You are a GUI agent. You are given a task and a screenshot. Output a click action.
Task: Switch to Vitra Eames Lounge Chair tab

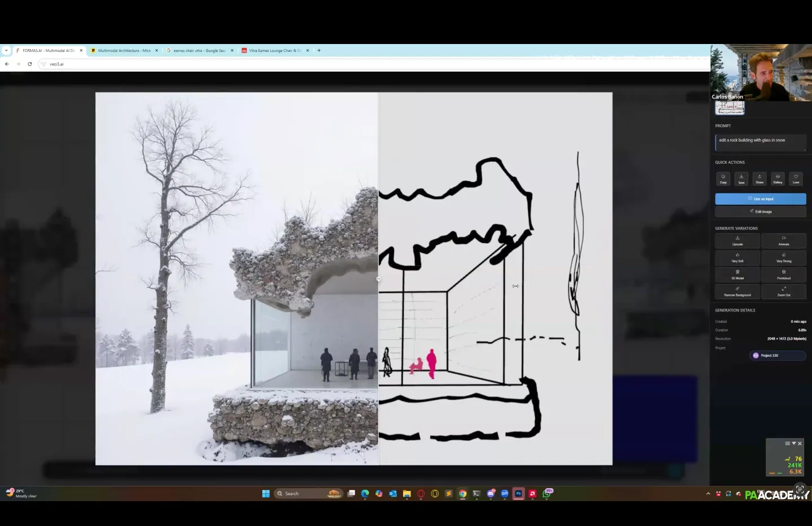point(275,51)
